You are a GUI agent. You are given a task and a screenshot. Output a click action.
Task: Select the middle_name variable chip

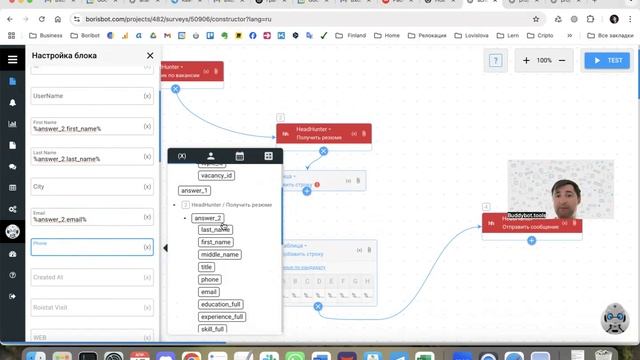point(220,255)
